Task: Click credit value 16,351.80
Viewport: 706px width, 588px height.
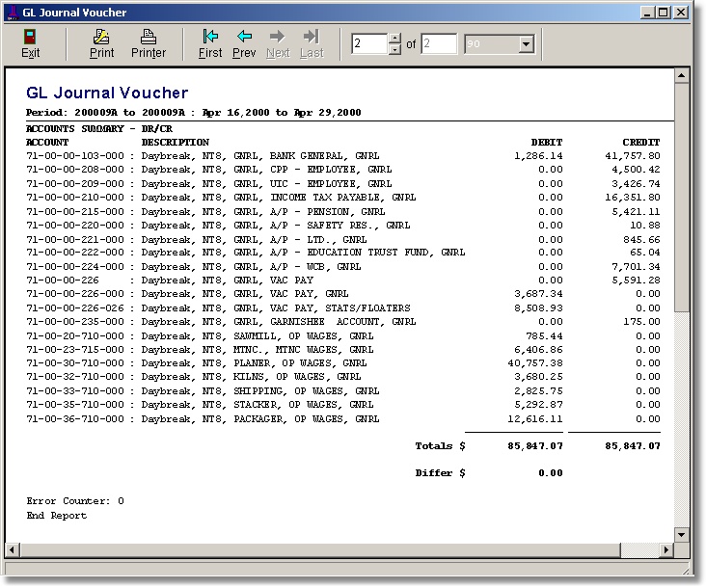Action: pyautogui.click(x=632, y=198)
